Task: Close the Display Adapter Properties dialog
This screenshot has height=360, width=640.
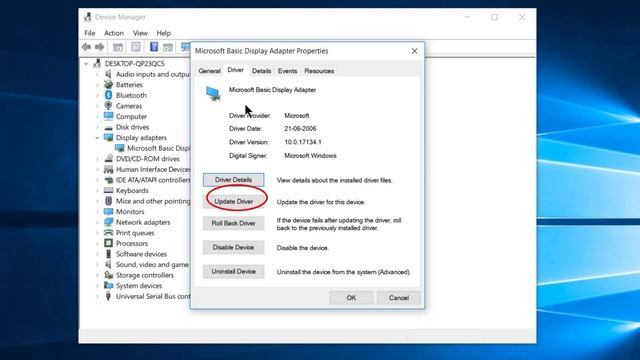Action: [414, 51]
